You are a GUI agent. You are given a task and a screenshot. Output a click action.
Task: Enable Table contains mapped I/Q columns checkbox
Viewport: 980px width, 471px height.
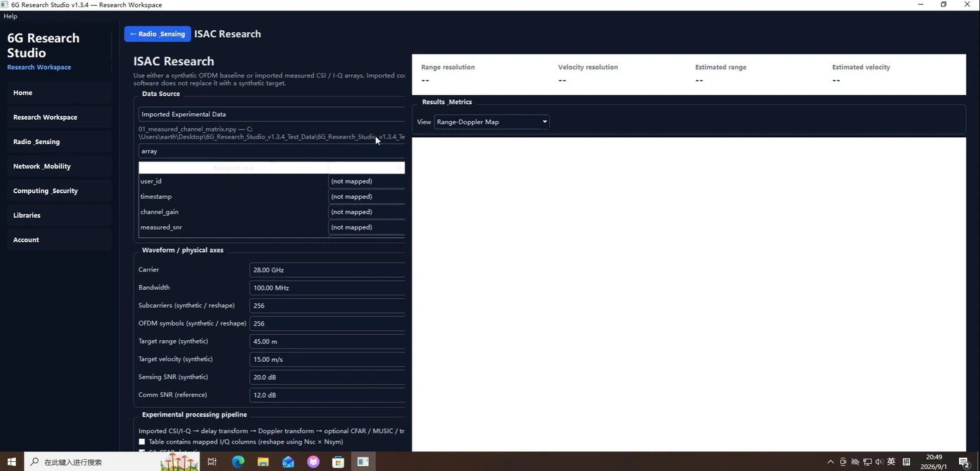142,442
